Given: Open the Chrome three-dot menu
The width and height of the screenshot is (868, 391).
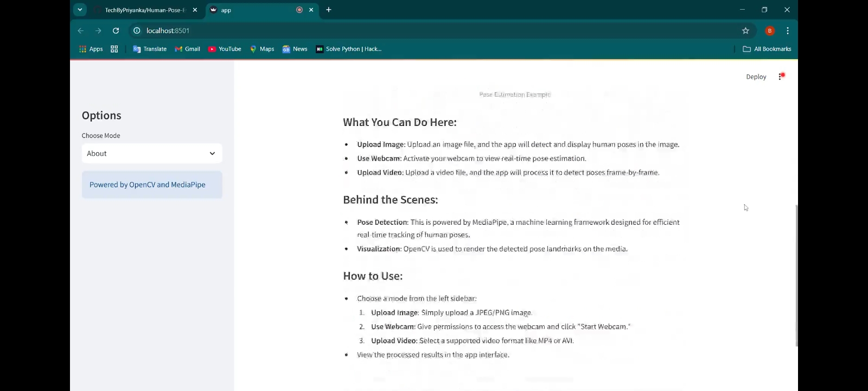Looking at the screenshot, I should (787, 31).
